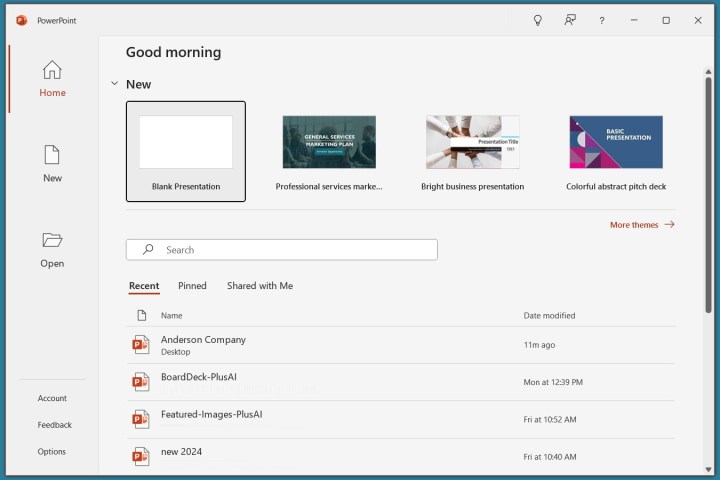Screen dimensions: 720x480
Task: Sort files by Date modified column
Action: coord(549,316)
